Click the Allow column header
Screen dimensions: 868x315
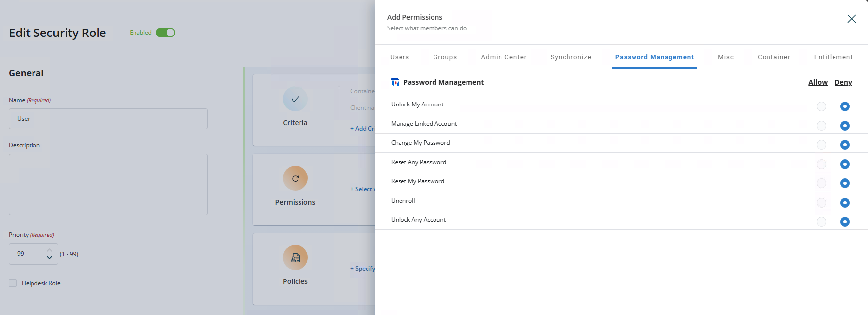click(818, 82)
